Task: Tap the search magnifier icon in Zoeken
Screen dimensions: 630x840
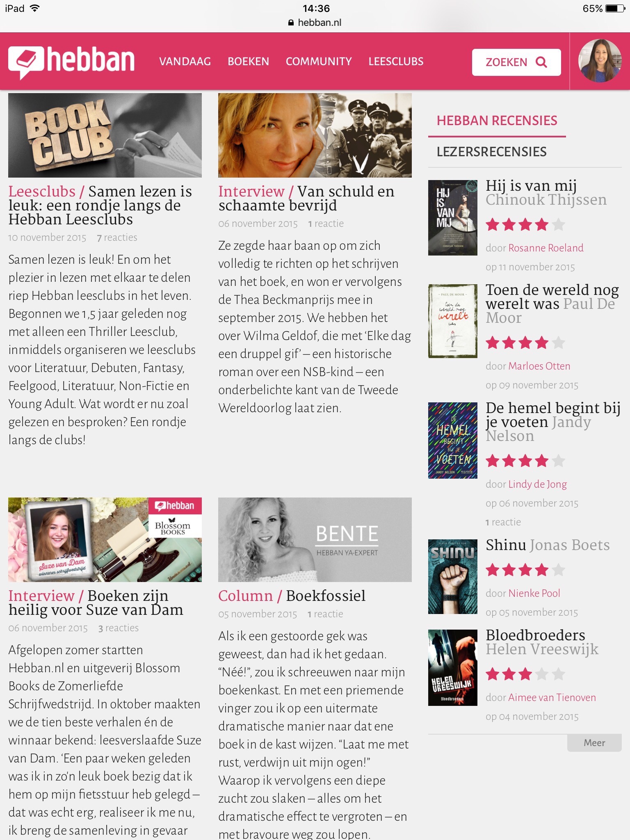Action: point(541,62)
